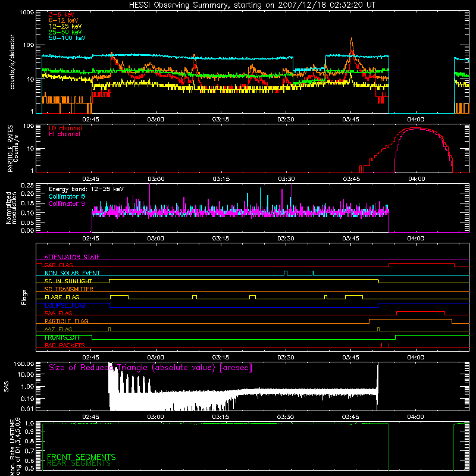Click the 03:15 time label under the Flags panel
The image size is (476, 476).
click(220, 358)
